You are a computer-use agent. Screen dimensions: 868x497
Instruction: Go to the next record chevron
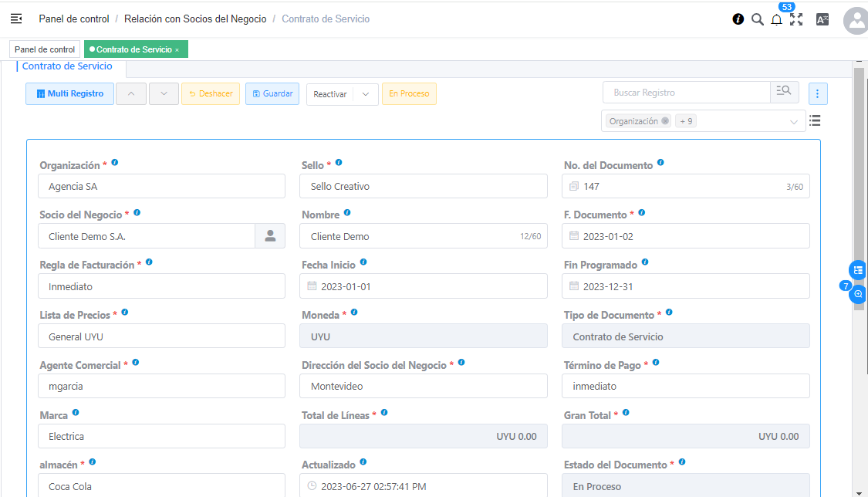[x=164, y=94]
